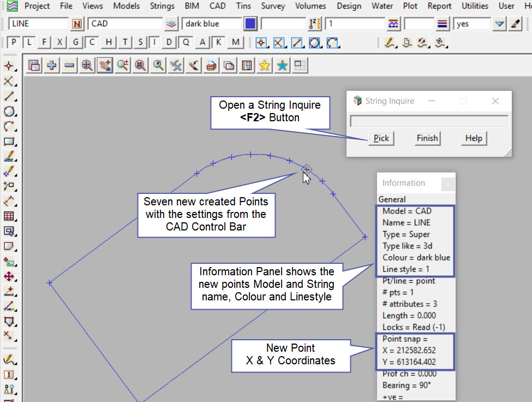532x402 pixels.
Task: Select the circle tool in left toolbar
Action: [9, 111]
